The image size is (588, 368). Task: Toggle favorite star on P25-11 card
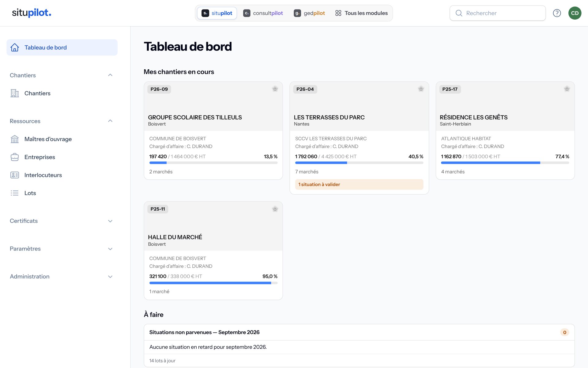tap(275, 209)
